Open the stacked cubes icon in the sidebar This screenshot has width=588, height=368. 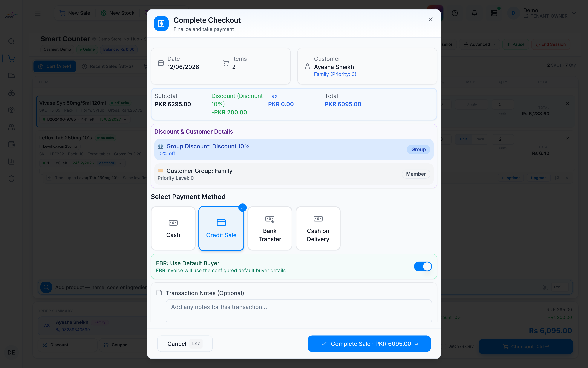pos(11,93)
